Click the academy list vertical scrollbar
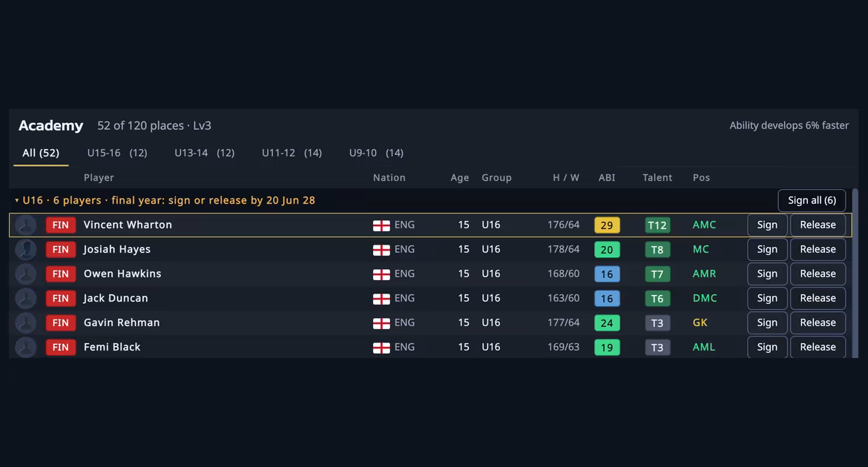 855,274
